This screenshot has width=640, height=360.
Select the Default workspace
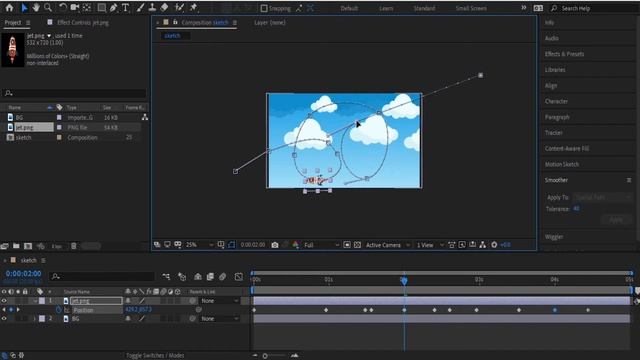pos(349,8)
